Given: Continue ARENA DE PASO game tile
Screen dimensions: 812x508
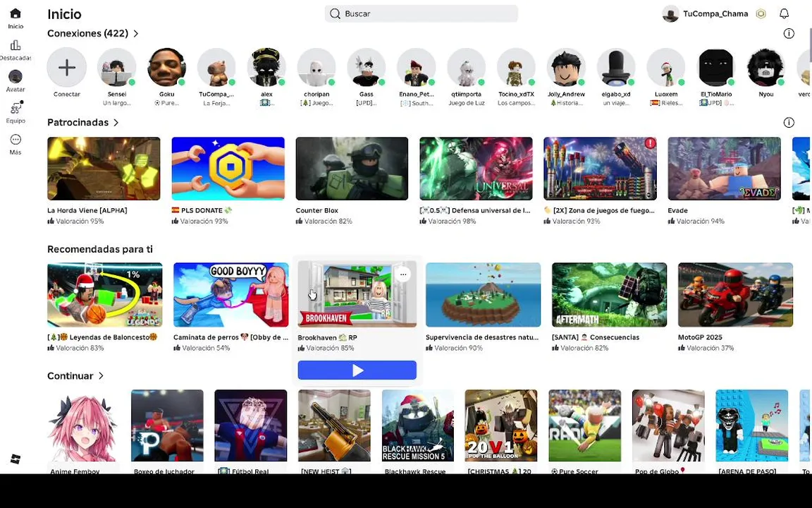Looking at the screenshot, I should [x=752, y=425].
